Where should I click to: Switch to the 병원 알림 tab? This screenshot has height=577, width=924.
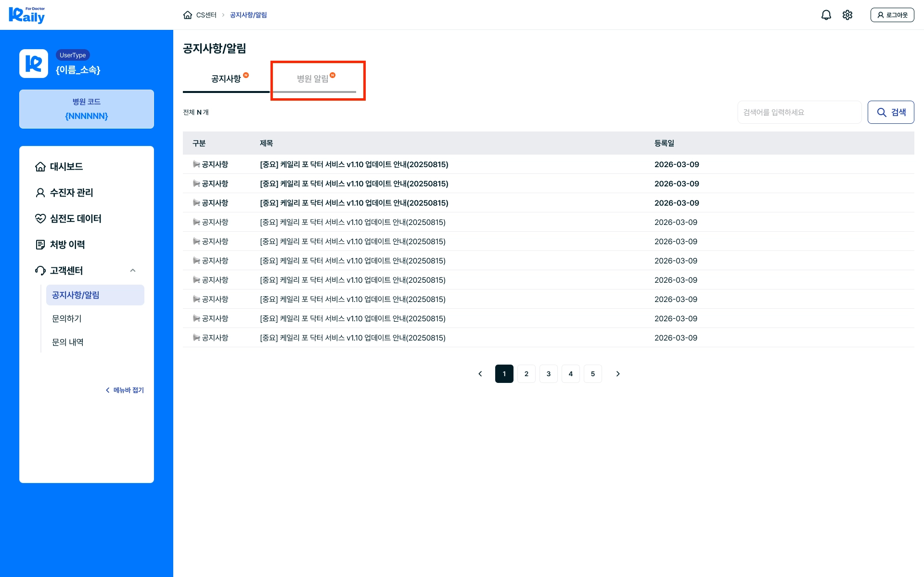coord(313,79)
